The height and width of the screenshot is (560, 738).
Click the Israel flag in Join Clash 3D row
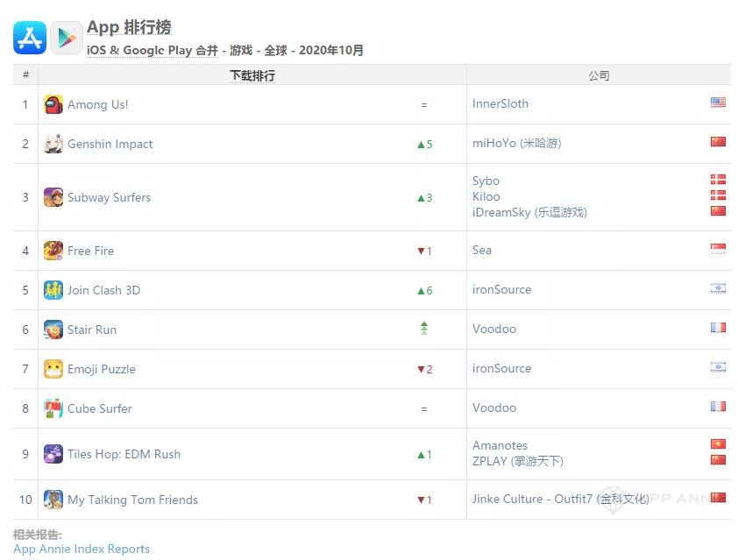click(x=718, y=288)
